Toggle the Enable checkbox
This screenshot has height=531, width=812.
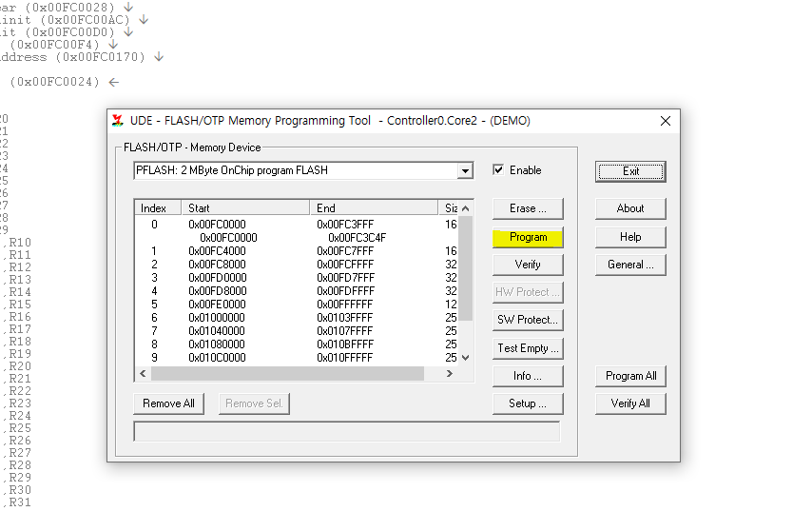(498, 170)
